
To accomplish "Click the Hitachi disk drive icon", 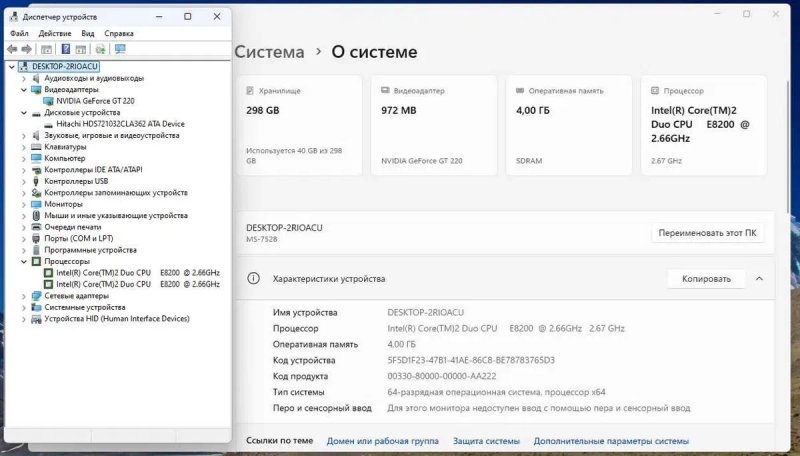I will [48, 124].
